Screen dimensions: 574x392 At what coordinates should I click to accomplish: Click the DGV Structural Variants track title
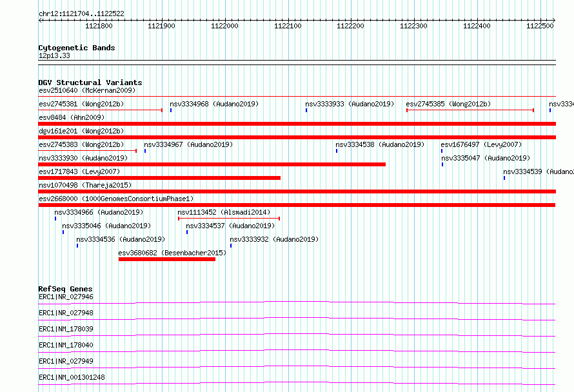tap(90, 83)
